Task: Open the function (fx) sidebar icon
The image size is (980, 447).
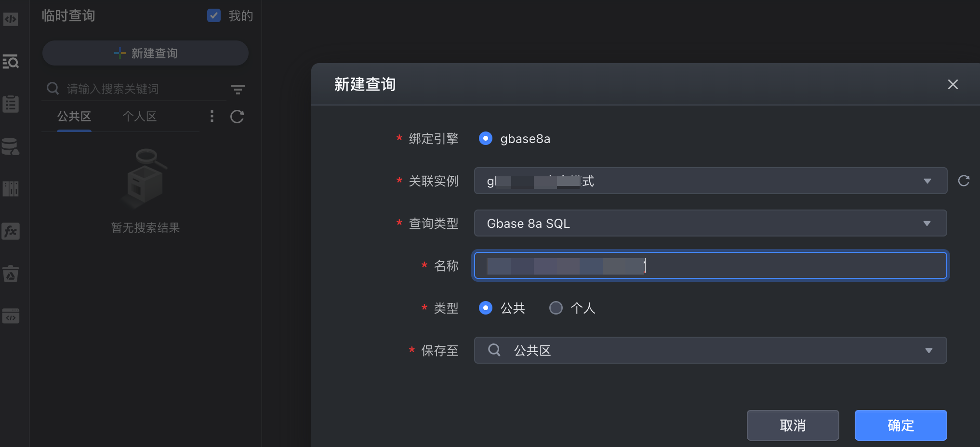Action: 11,231
